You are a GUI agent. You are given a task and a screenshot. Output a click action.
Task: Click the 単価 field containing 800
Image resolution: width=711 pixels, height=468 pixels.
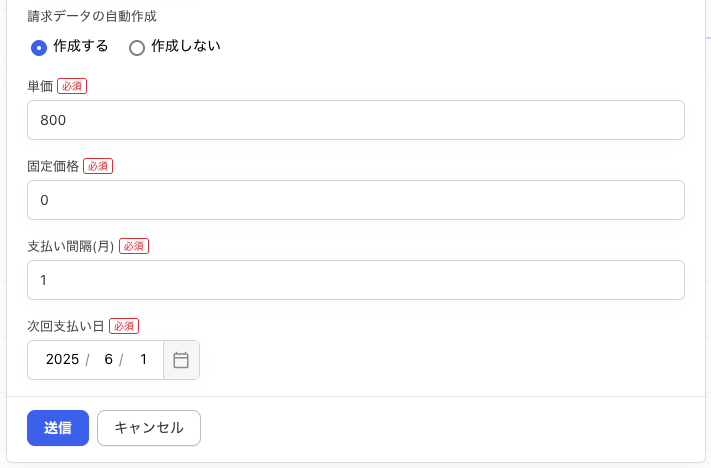click(x=356, y=120)
